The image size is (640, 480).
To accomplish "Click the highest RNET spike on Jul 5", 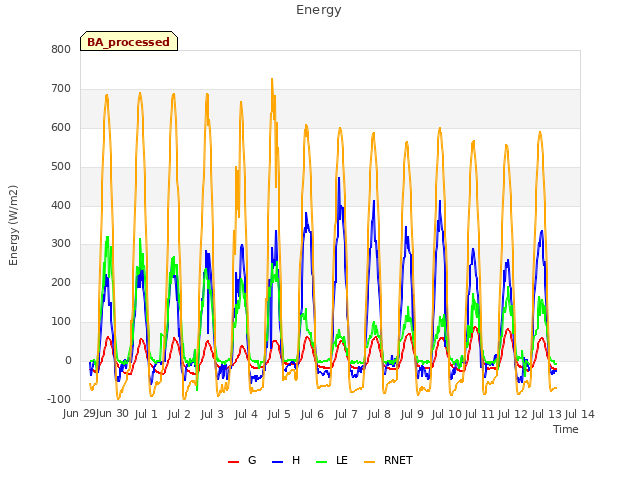I will point(272,79).
